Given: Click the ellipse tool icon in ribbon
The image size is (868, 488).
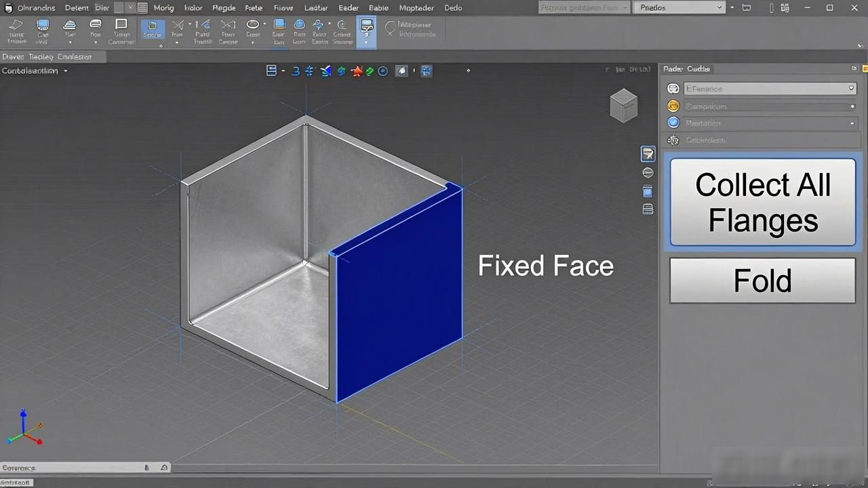Looking at the screenshot, I should 253,24.
